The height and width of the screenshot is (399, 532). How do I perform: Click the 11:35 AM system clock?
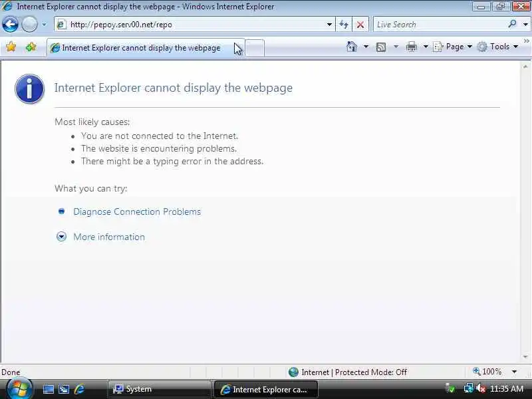(x=507, y=389)
